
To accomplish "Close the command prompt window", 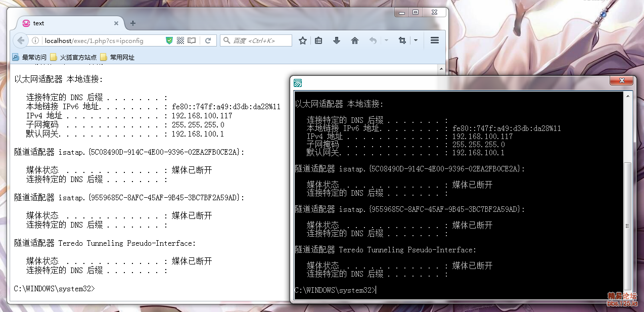I will 621,81.
